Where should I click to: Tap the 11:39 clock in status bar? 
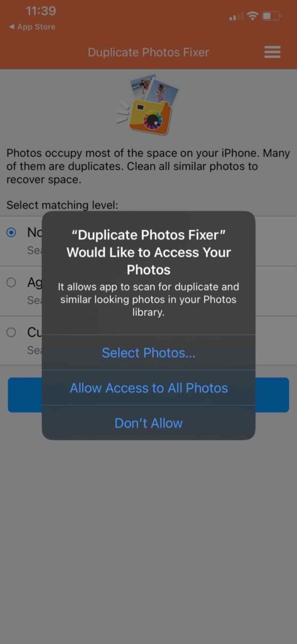[x=41, y=11]
